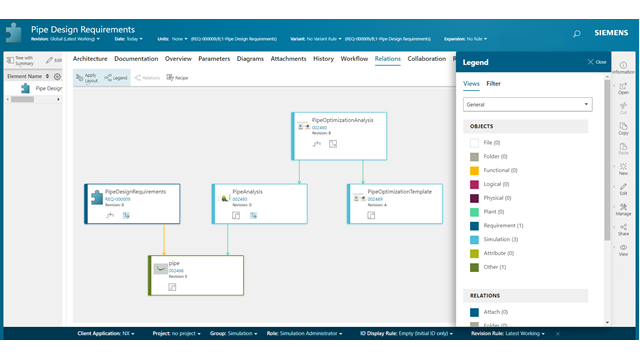This screenshot has width=640, height=360.
Task: Click the Other color swatch in legend
Action: [x=474, y=267]
